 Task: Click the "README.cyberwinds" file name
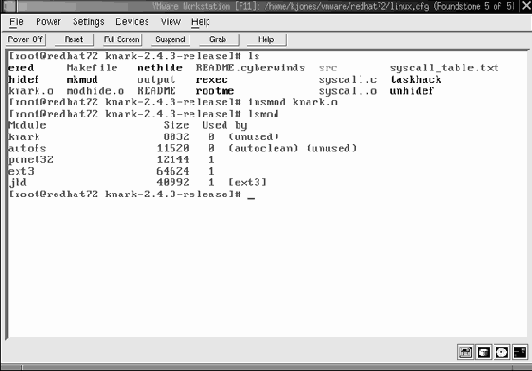250,68
